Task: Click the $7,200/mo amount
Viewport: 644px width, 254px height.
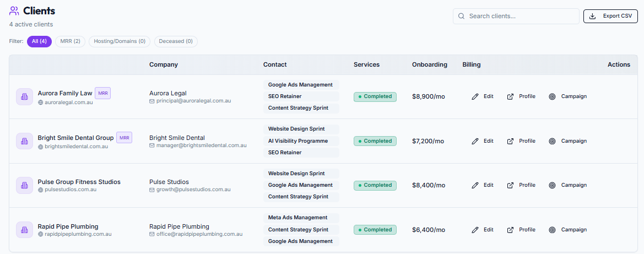Action: tap(428, 141)
